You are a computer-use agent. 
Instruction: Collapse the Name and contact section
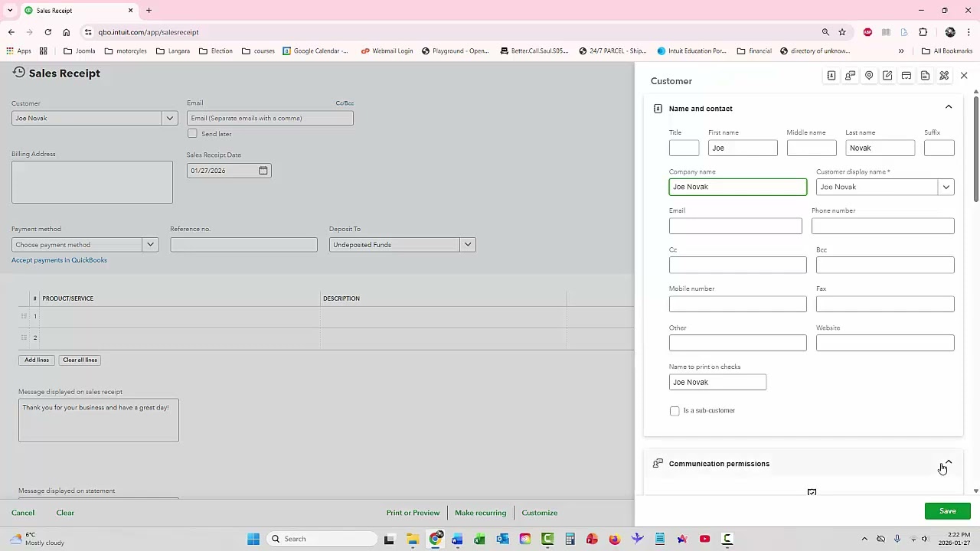coord(949,107)
